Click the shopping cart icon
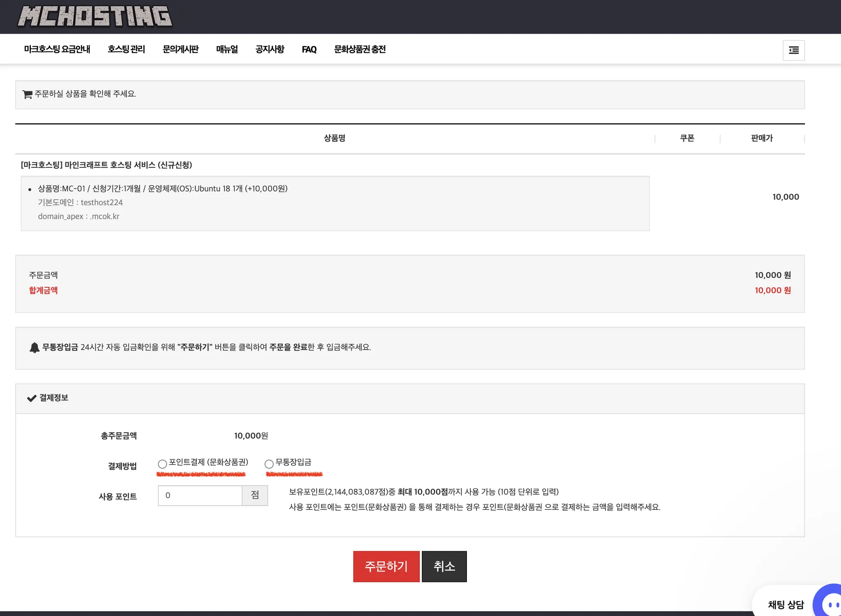The width and height of the screenshot is (841, 616). click(x=27, y=94)
